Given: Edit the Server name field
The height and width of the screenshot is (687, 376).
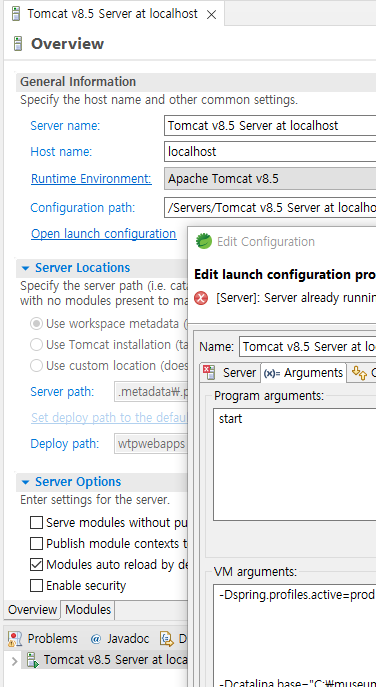Looking at the screenshot, I should coord(270,126).
